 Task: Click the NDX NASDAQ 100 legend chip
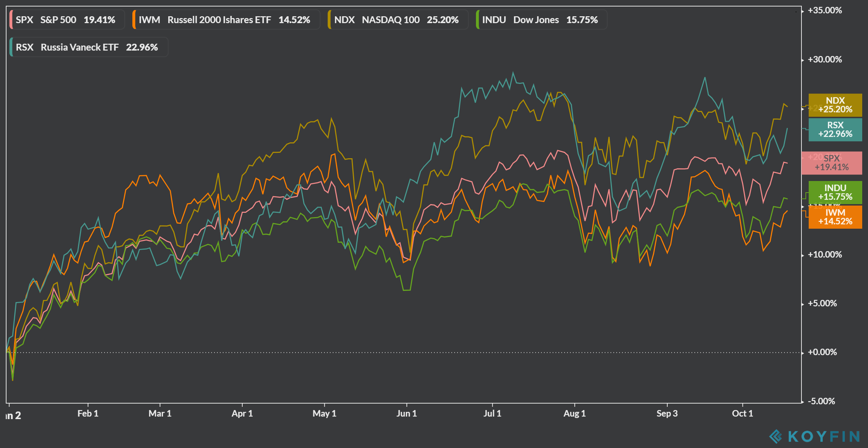pyautogui.click(x=398, y=20)
